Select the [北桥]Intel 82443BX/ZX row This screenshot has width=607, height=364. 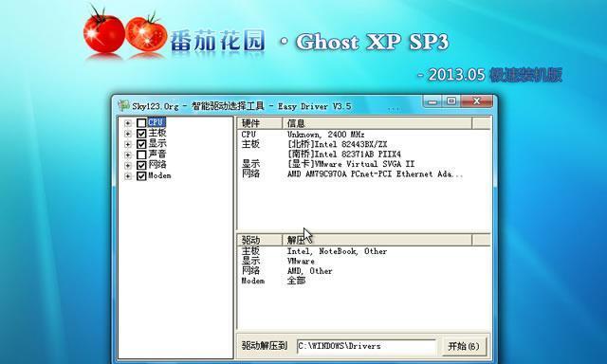363,144
